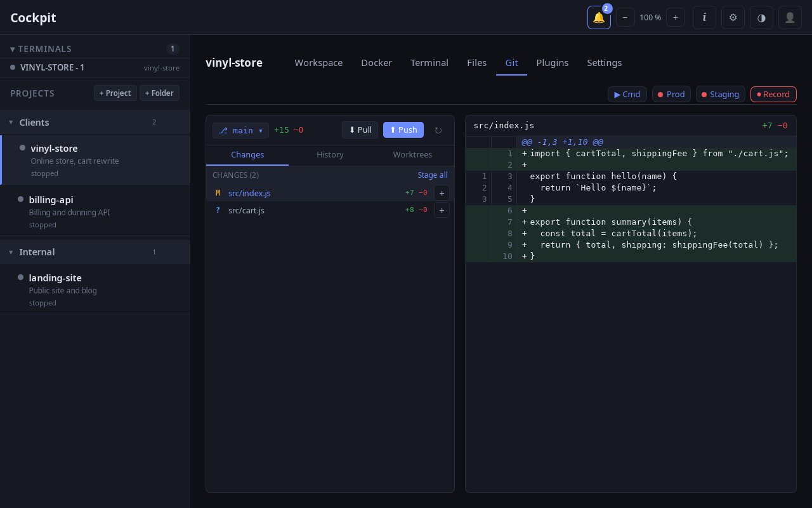Pull changes from remote
Viewport: 812px width, 508px height.
pos(360,130)
